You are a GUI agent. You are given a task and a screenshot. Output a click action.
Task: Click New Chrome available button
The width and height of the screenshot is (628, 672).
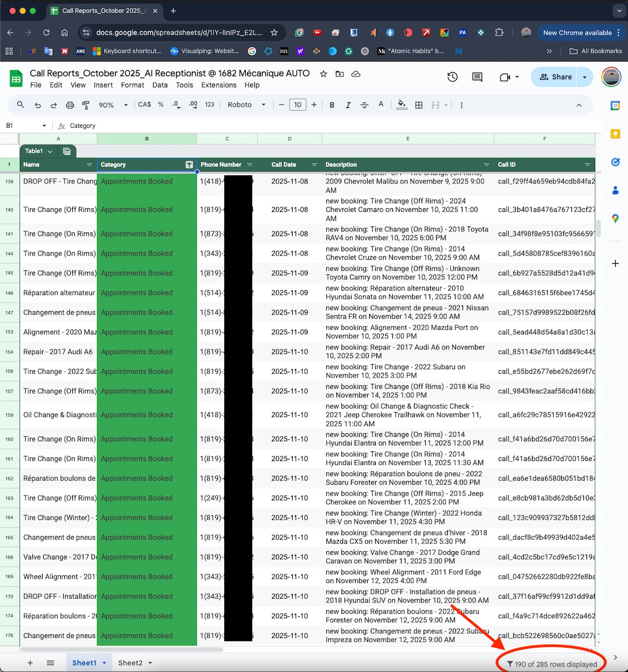point(577,32)
